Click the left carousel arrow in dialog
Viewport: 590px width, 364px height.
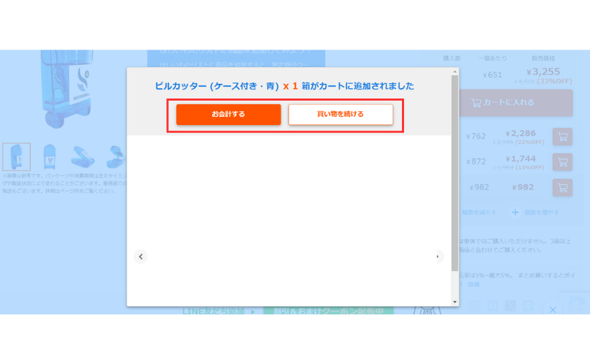tap(141, 256)
